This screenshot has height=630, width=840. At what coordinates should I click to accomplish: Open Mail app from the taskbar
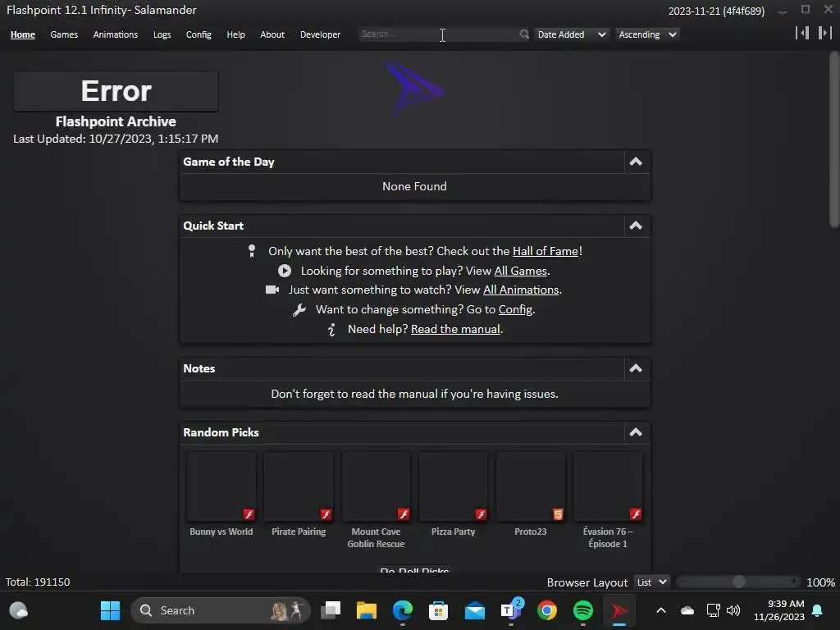pyautogui.click(x=475, y=610)
